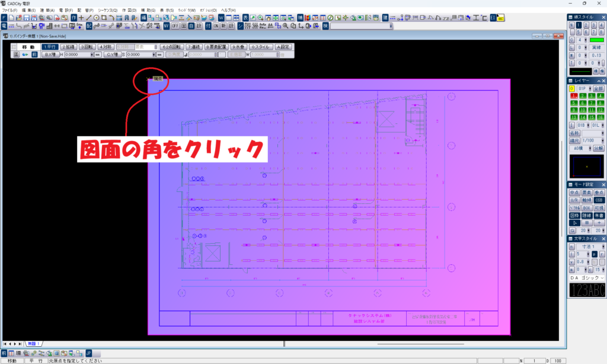Create a new file with the blank page icon
Viewport: 607px width, 364px height.
point(11,18)
